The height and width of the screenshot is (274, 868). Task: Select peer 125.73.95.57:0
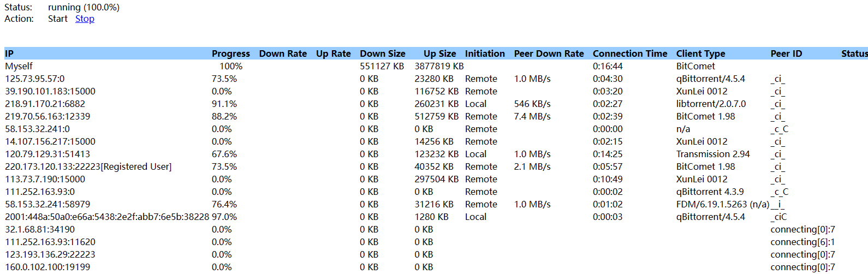(35, 79)
